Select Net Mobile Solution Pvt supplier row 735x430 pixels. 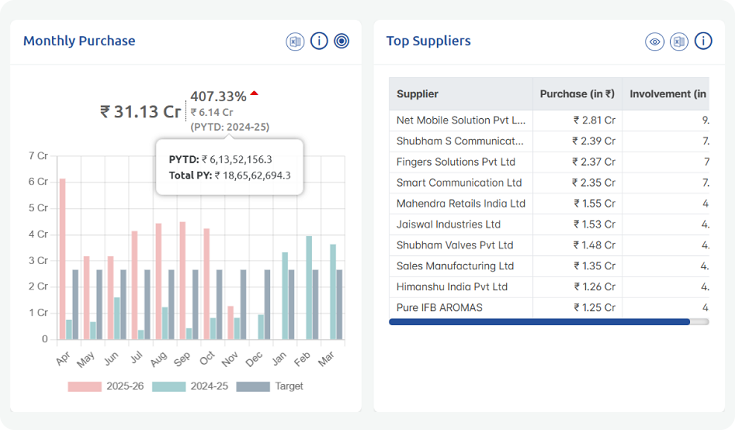click(460, 120)
